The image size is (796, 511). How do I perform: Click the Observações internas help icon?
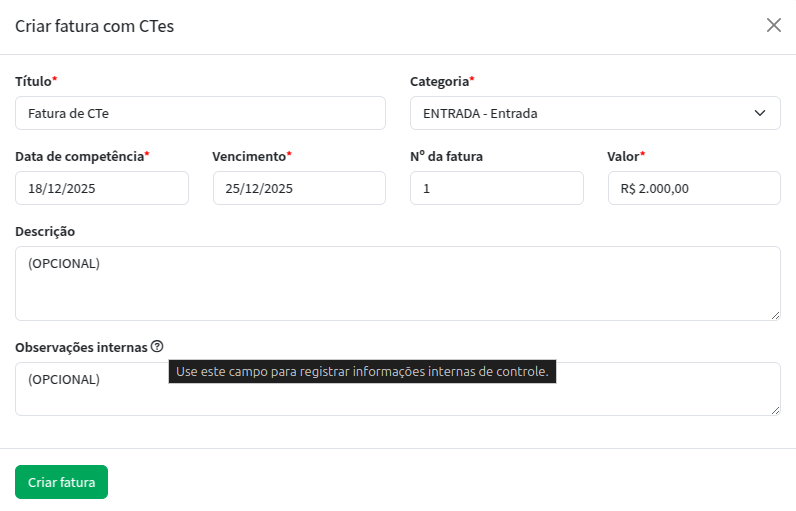pyautogui.click(x=157, y=347)
